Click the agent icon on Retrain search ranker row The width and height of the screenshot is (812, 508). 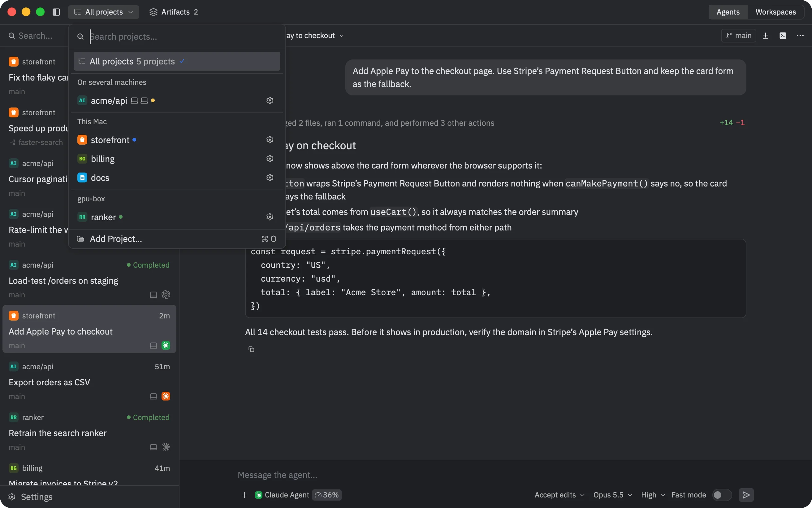(x=166, y=447)
